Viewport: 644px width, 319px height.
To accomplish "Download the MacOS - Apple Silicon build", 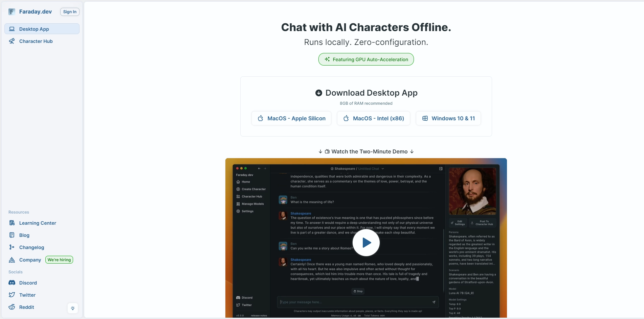I will pyautogui.click(x=291, y=118).
